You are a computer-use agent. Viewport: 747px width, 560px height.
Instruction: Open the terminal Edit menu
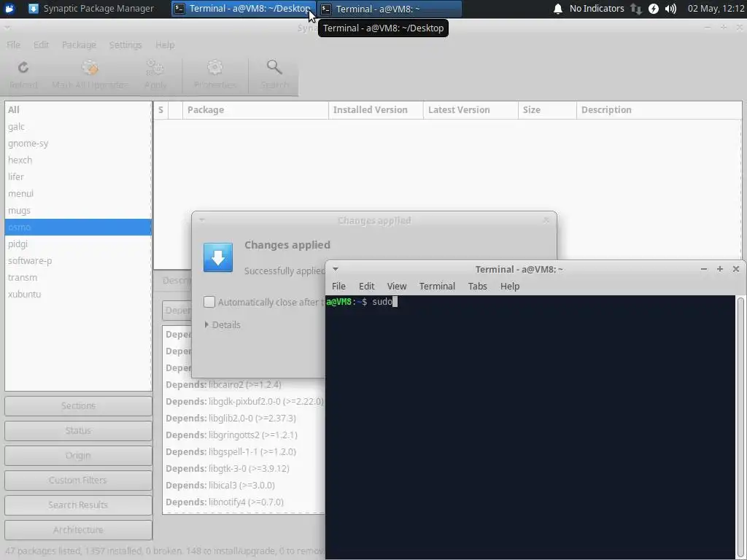coord(366,286)
